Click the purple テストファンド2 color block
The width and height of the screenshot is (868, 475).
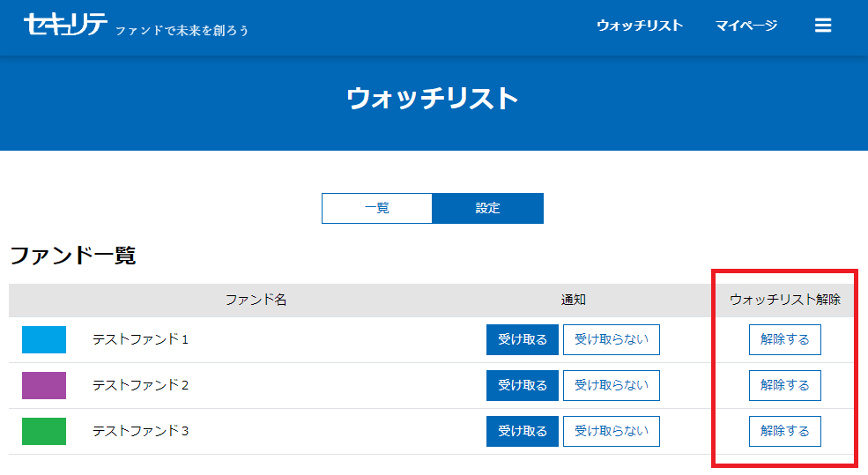[44, 385]
